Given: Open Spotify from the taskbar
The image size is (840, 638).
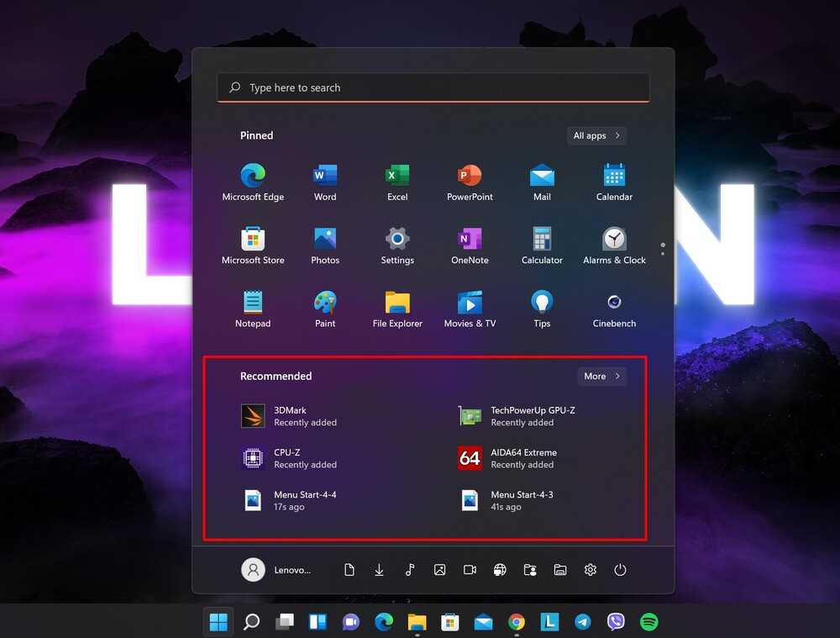Looking at the screenshot, I should coord(648,622).
